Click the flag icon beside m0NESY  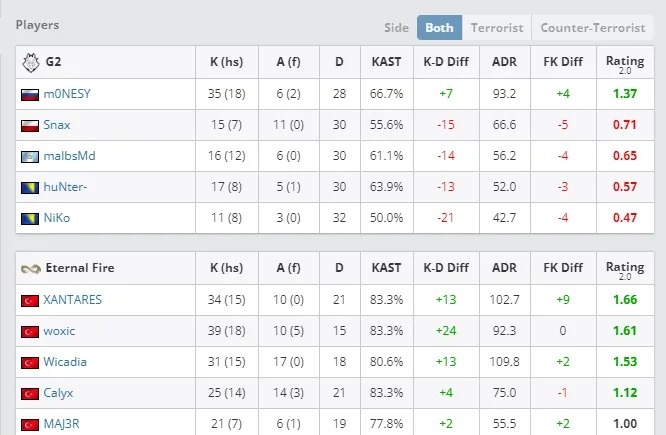click(30, 94)
